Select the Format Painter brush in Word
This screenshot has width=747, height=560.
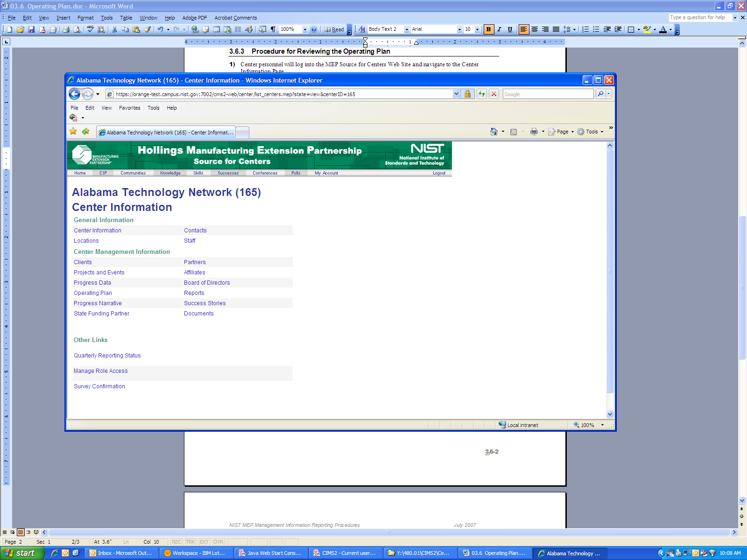[x=148, y=29]
